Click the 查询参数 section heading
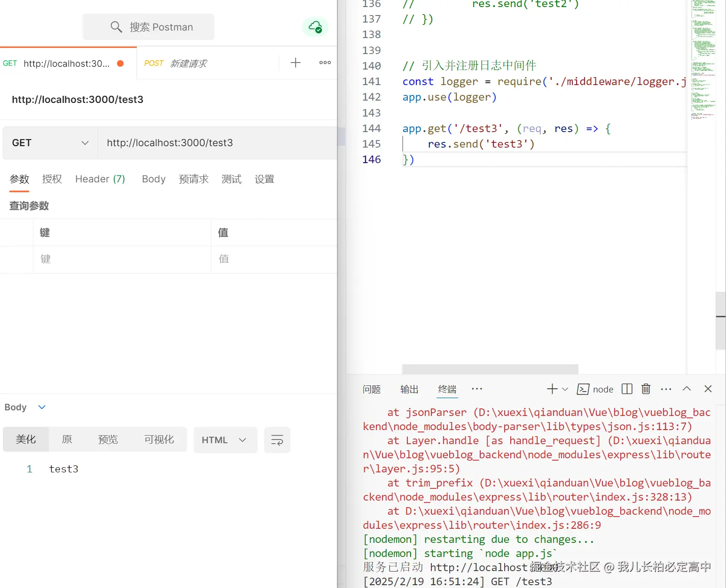The height and width of the screenshot is (588, 726). [x=29, y=206]
